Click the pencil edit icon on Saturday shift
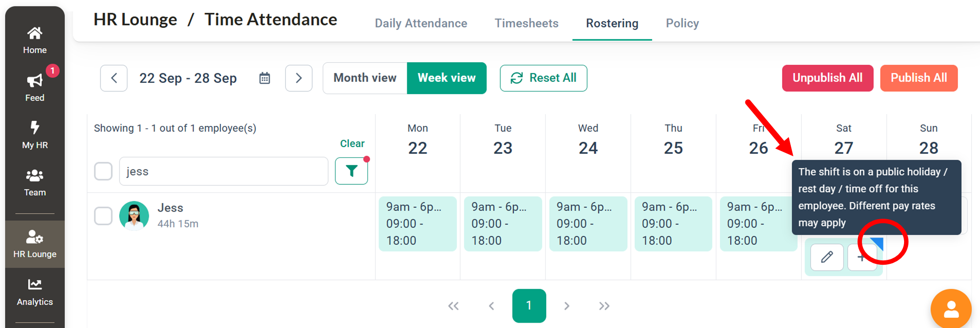 (x=827, y=257)
